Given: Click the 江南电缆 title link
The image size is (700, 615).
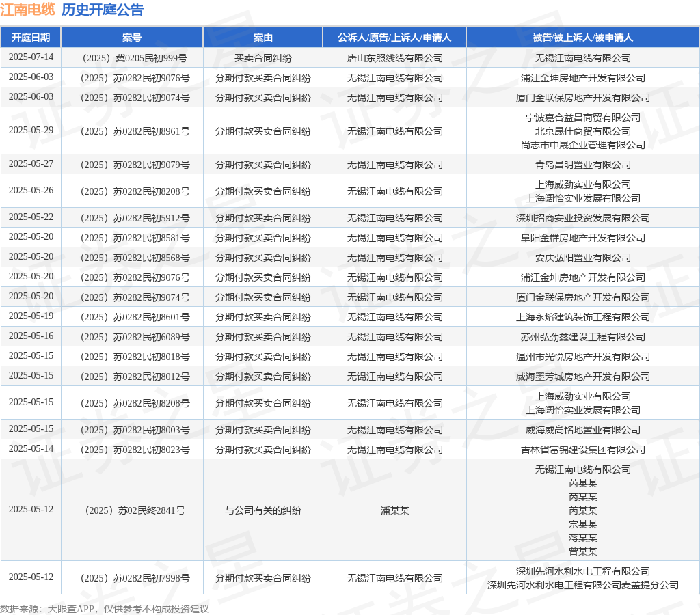Looking at the screenshot, I should (x=27, y=10).
